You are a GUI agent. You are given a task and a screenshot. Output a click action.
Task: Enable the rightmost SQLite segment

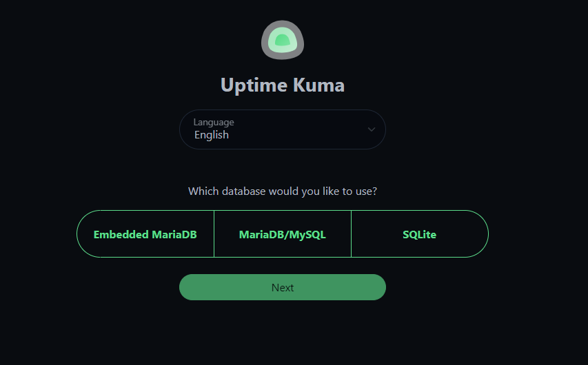419,234
